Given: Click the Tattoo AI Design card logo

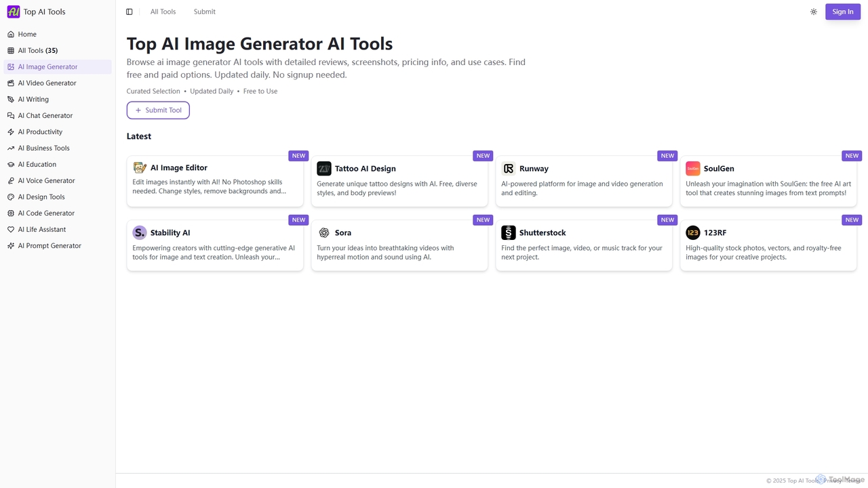Looking at the screenshot, I should (x=324, y=168).
